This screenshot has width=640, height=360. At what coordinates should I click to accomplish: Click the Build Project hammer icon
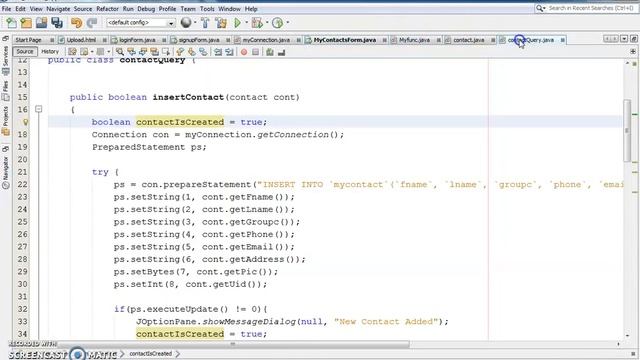coord(205,23)
